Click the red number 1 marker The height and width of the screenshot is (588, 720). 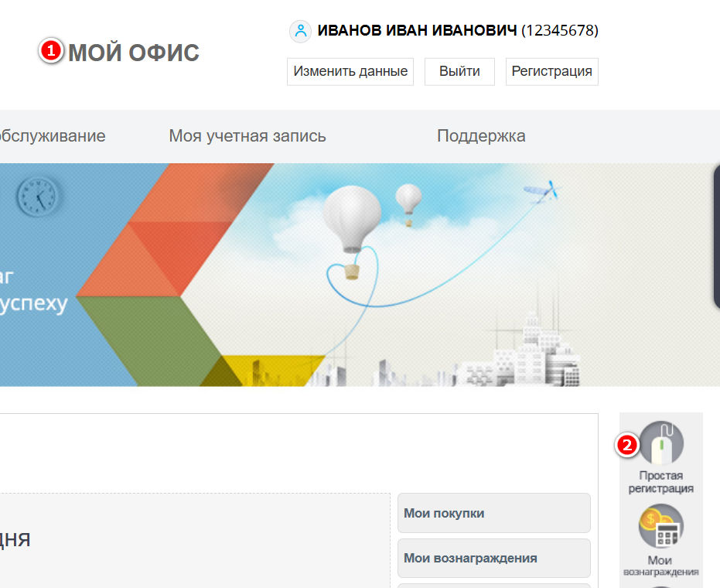[50, 52]
